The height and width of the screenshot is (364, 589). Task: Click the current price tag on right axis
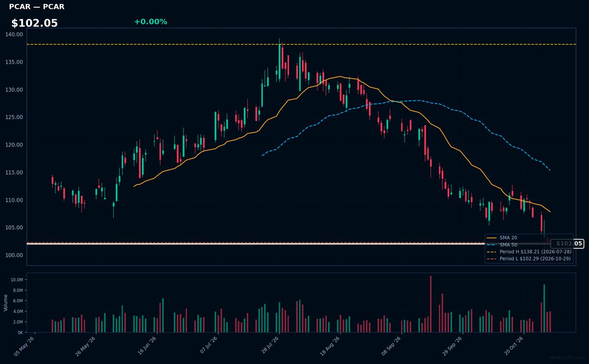coord(567,244)
